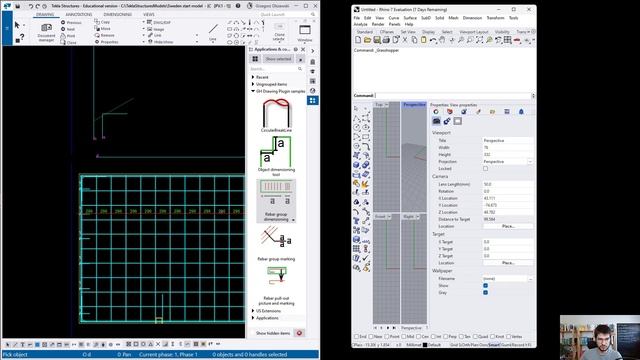Viewport: 640px width, 360px height.
Task: Select the Rebar group marking thumbnail
Action: pos(276,244)
